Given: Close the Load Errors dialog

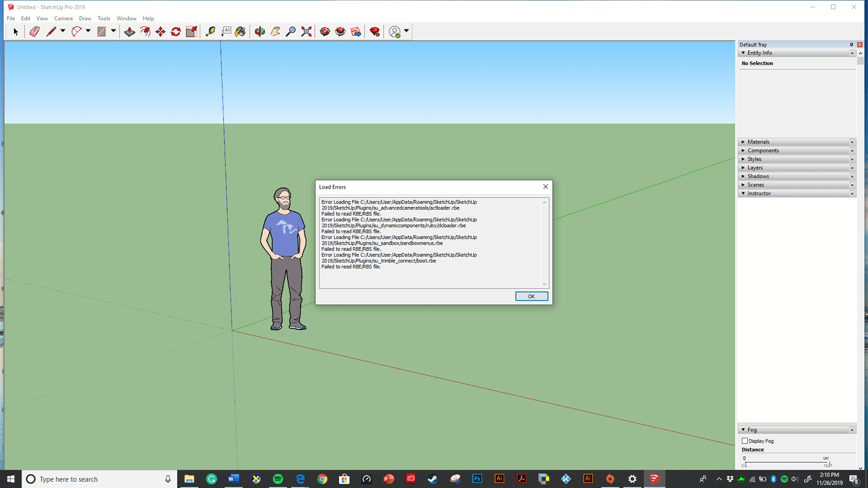Looking at the screenshot, I should [545, 187].
